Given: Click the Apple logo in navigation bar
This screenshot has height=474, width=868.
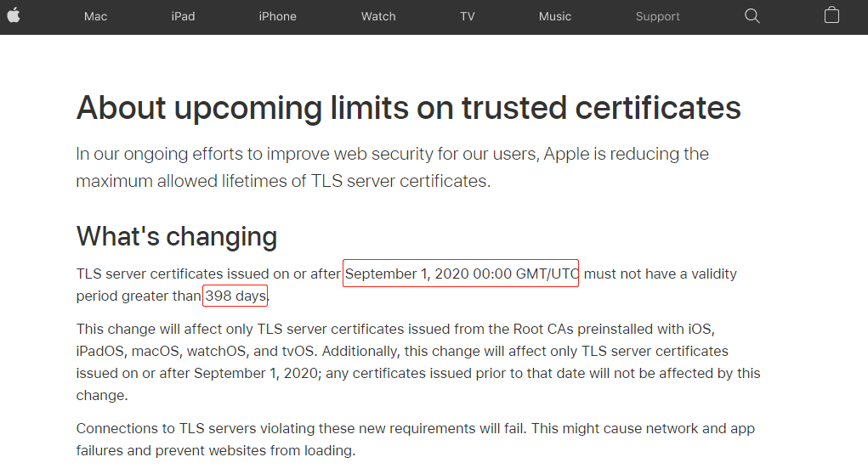Looking at the screenshot, I should point(14,16).
